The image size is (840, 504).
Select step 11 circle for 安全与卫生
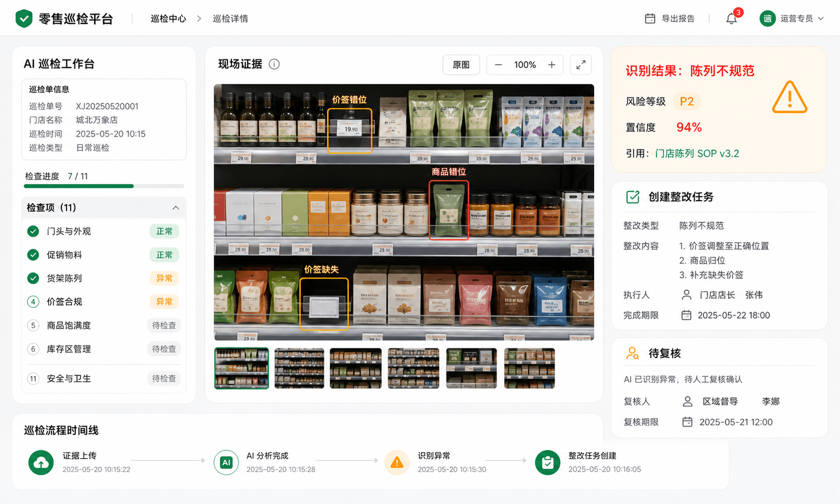coord(33,379)
